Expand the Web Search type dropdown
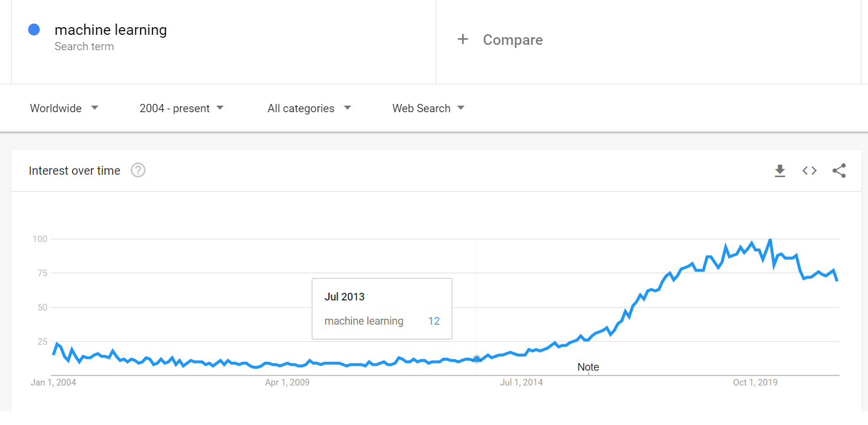Image resolution: width=868 pixels, height=425 pixels. (x=428, y=108)
